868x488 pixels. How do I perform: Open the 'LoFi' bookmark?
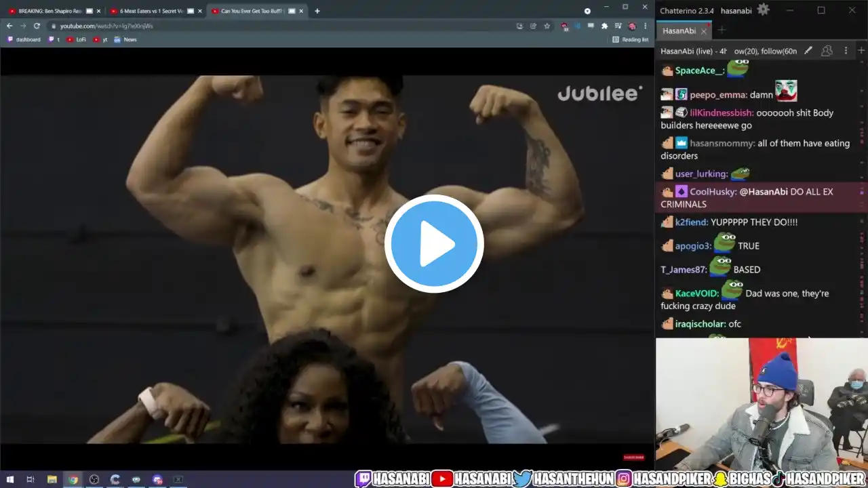[x=77, y=39]
